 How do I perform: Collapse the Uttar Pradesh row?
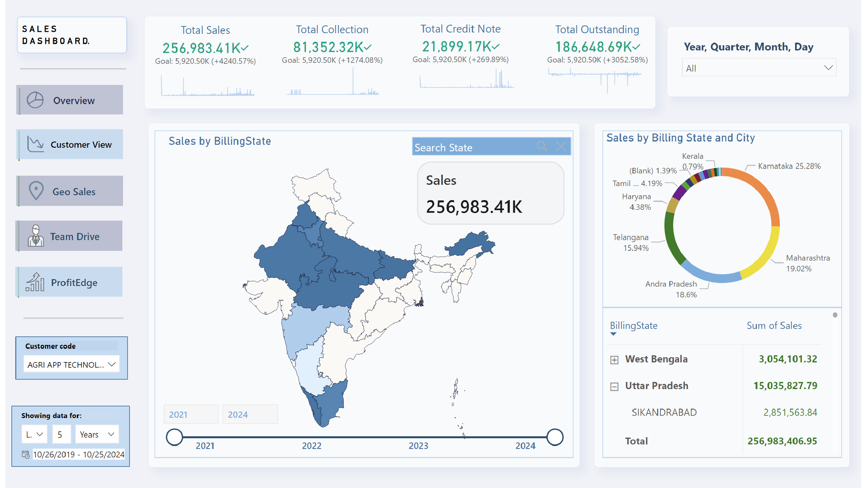coord(614,386)
